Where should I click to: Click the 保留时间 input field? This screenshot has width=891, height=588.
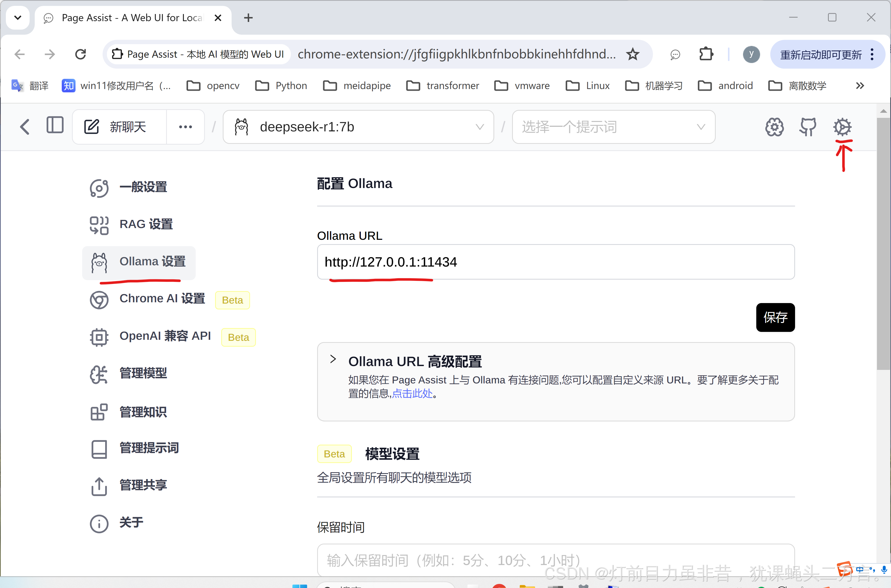coord(556,560)
